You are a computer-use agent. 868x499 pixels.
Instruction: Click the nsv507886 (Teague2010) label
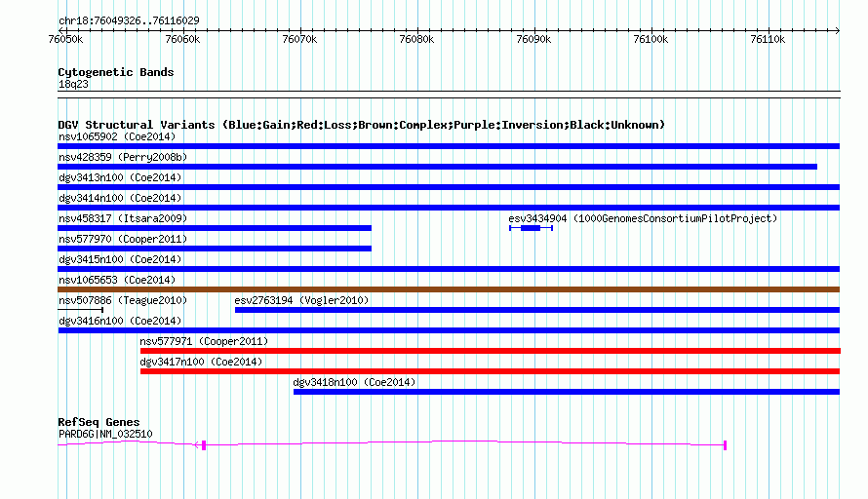click(x=123, y=300)
